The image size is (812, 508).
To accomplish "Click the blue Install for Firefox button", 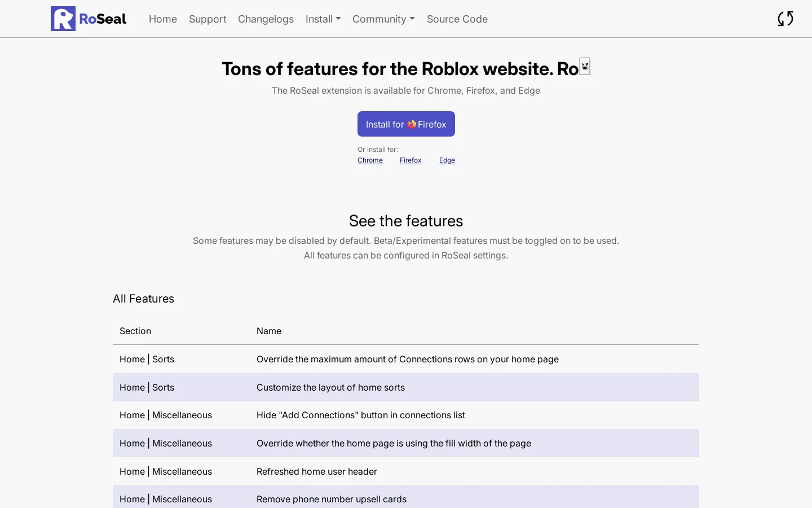I will (x=406, y=124).
